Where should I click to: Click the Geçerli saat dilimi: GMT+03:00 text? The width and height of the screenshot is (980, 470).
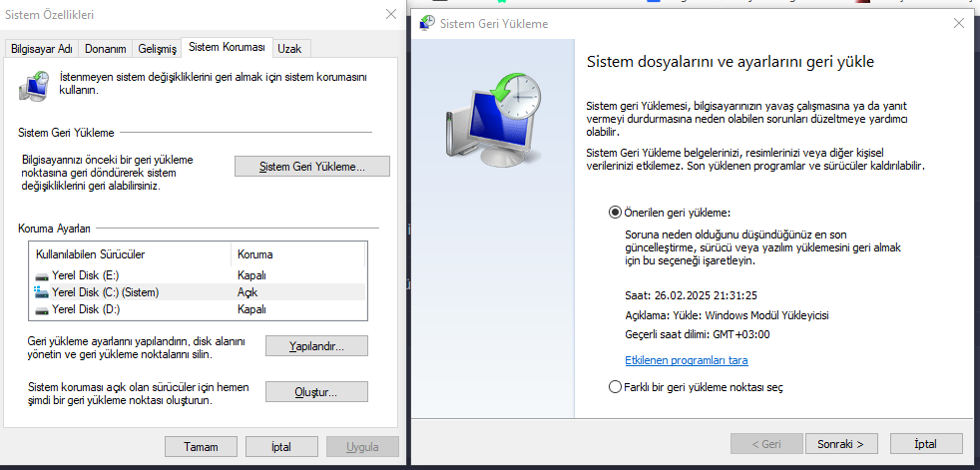pyautogui.click(x=698, y=333)
